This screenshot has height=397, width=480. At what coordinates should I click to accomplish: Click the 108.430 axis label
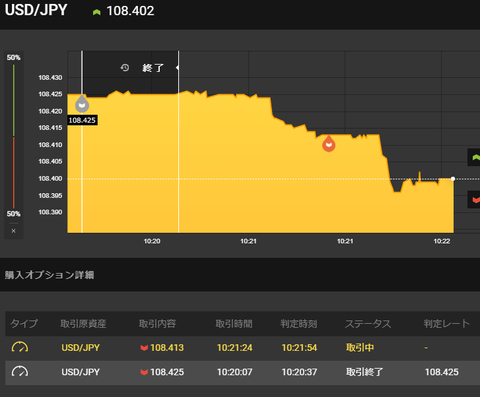(x=50, y=77)
